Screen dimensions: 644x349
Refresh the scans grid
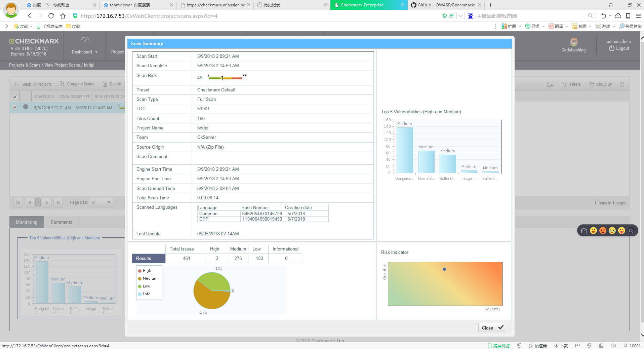[622, 84]
